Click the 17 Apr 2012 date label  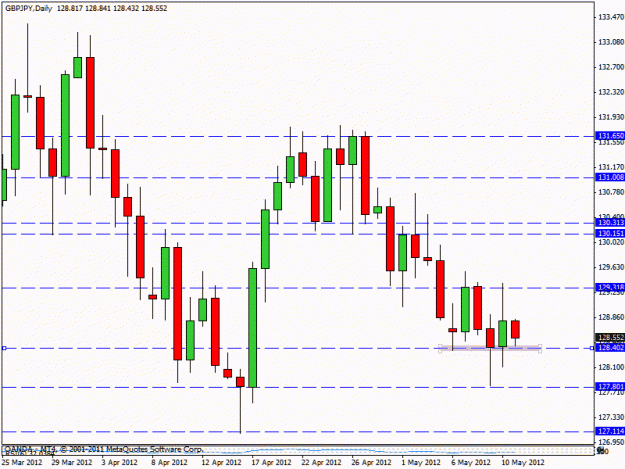coord(271,462)
